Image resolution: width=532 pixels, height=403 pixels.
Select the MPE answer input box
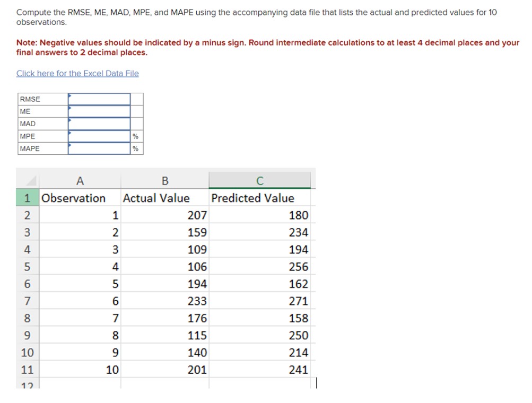98,136
